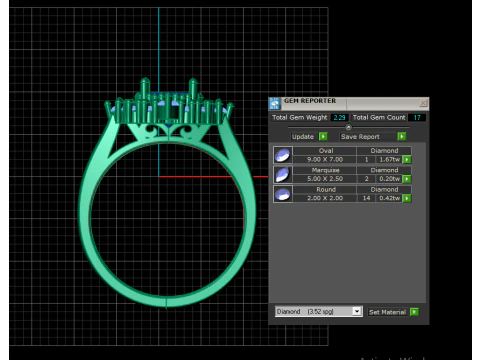Click the Oval shape label
The width and height of the screenshot is (480, 360).
tap(326, 151)
